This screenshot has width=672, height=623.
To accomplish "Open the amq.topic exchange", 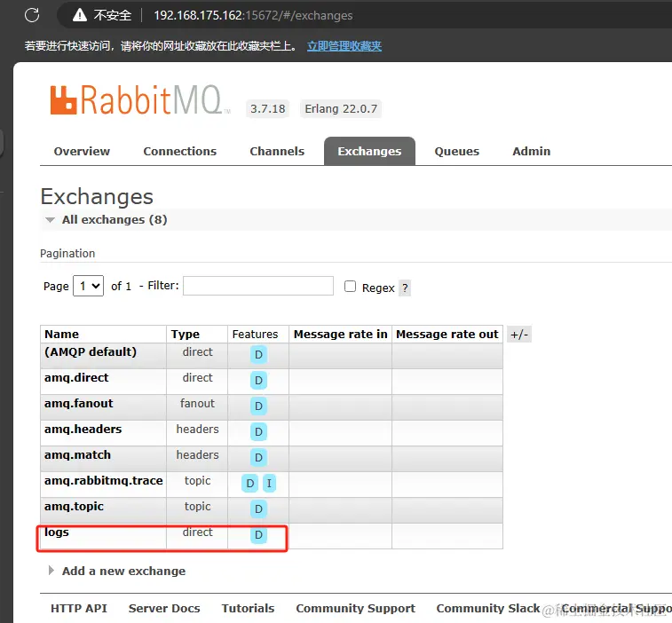I will pos(75,507).
